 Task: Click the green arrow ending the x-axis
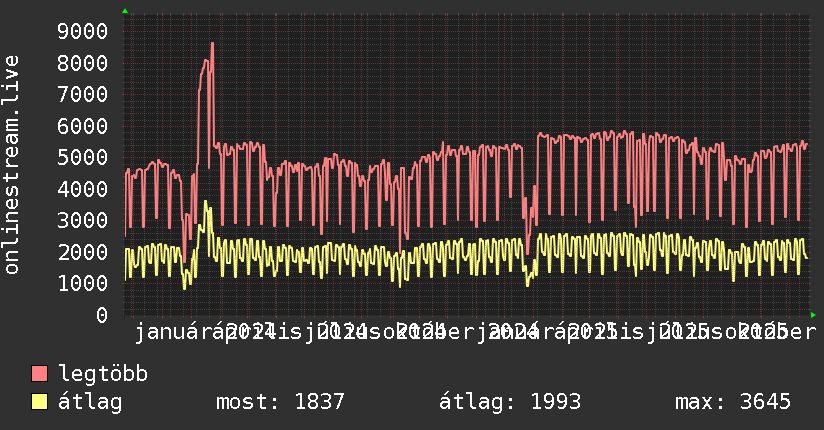point(813,315)
